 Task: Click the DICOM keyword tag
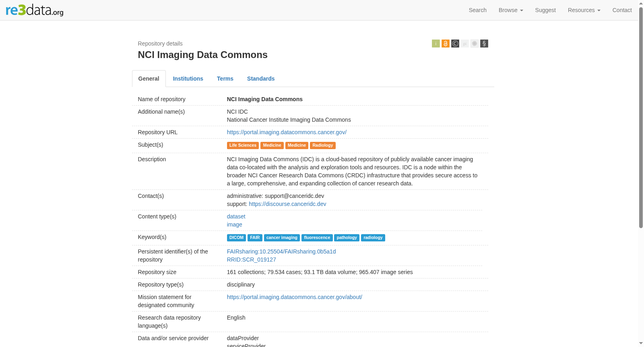tap(236, 238)
